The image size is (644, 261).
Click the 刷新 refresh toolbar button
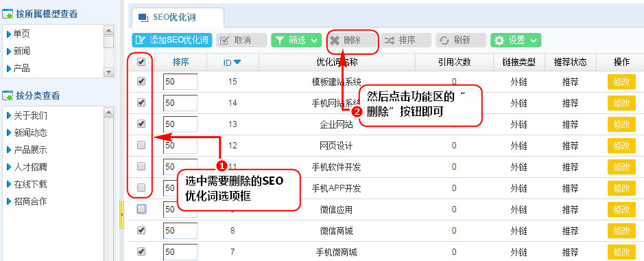pos(461,41)
